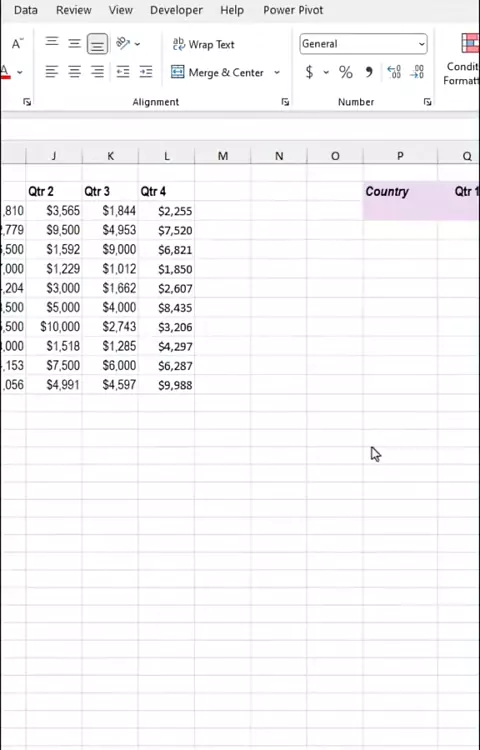Toggle Bottom Align button
This screenshot has height=750, width=480.
tap(97, 44)
